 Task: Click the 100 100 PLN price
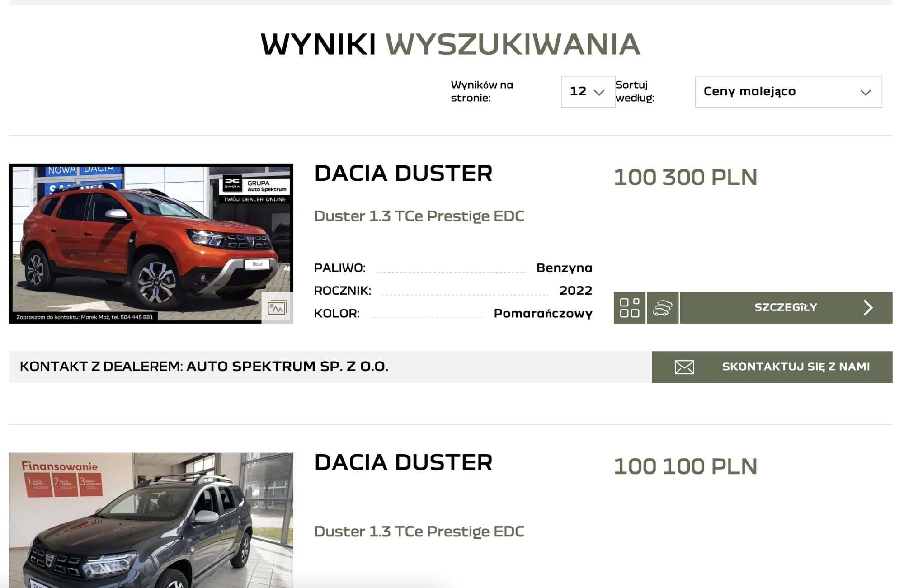[685, 466]
